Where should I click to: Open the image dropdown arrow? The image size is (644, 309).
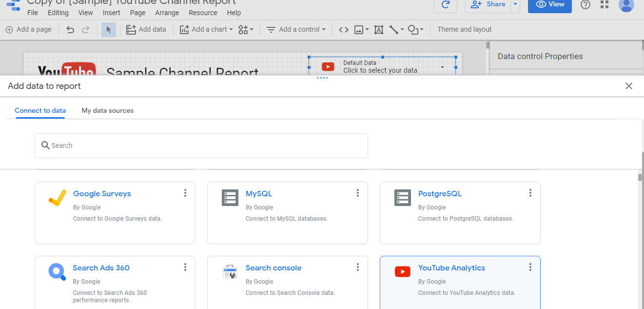click(x=367, y=30)
